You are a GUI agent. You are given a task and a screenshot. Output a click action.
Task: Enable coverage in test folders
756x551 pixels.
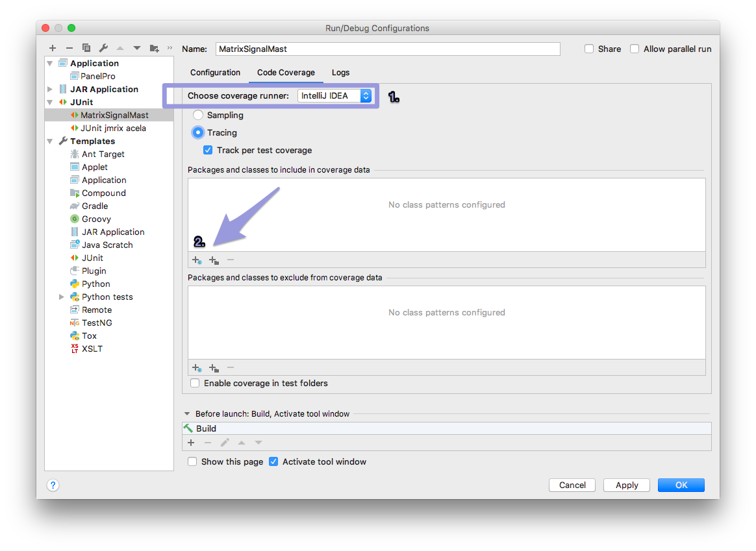(195, 383)
